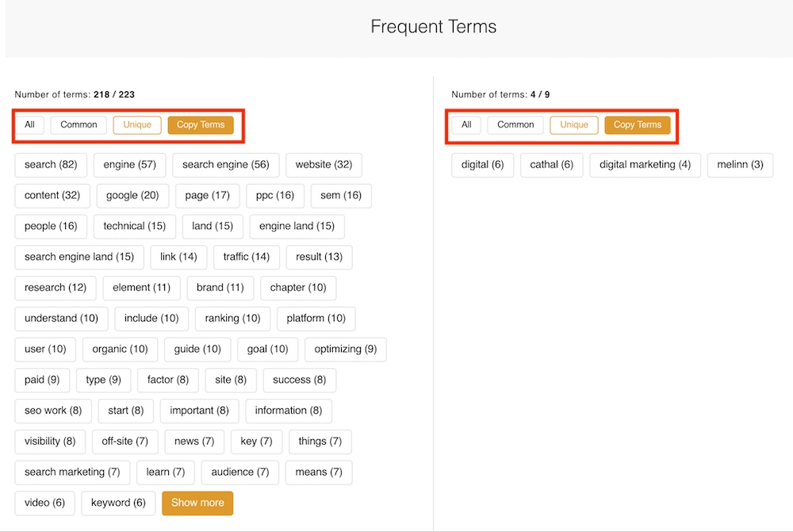Click the 'keyword (6)' term tag
This screenshot has height=532, width=793.
pyautogui.click(x=118, y=503)
